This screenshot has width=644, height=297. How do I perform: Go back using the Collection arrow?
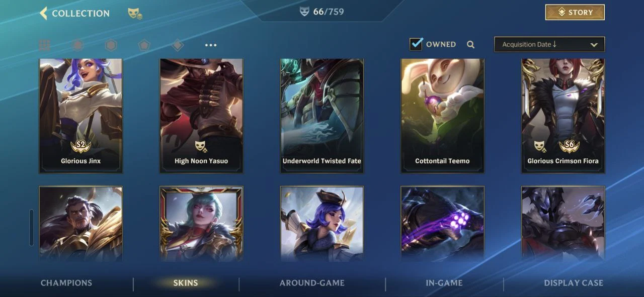[x=43, y=13]
